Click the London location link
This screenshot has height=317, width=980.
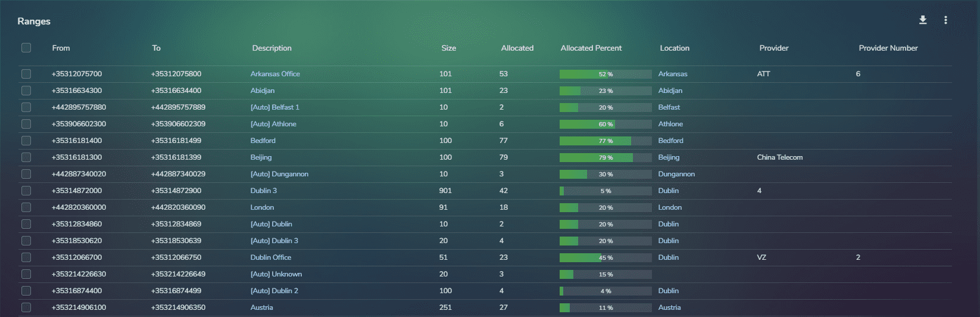tap(670, 207)
